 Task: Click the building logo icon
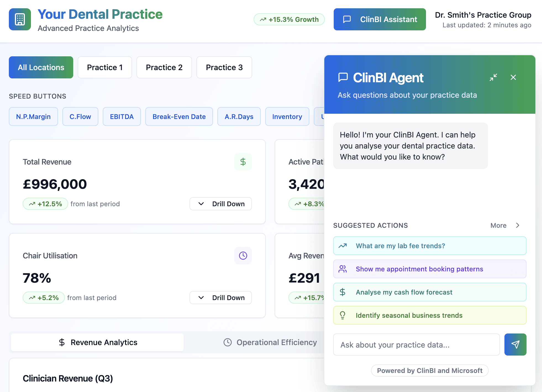click(20, 19)
